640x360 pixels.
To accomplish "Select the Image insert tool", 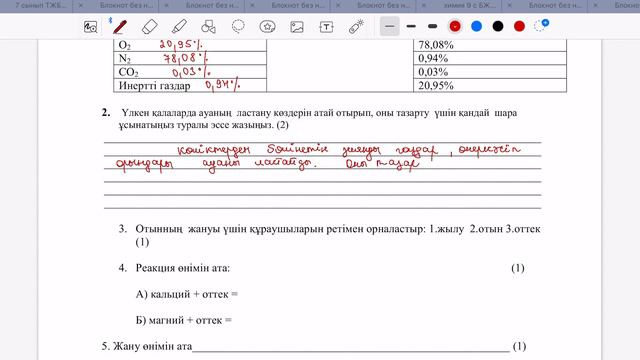I will point(297,27).
